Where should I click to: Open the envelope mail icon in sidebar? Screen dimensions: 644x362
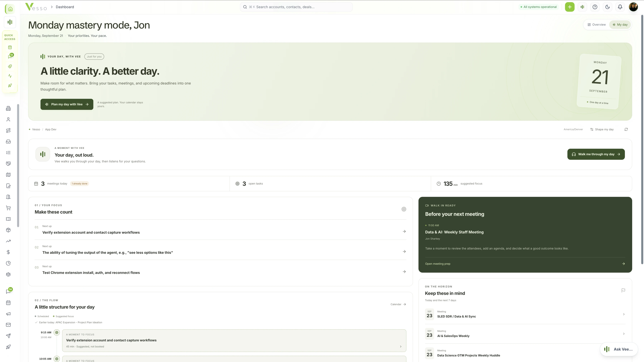(x=8, y=325)
